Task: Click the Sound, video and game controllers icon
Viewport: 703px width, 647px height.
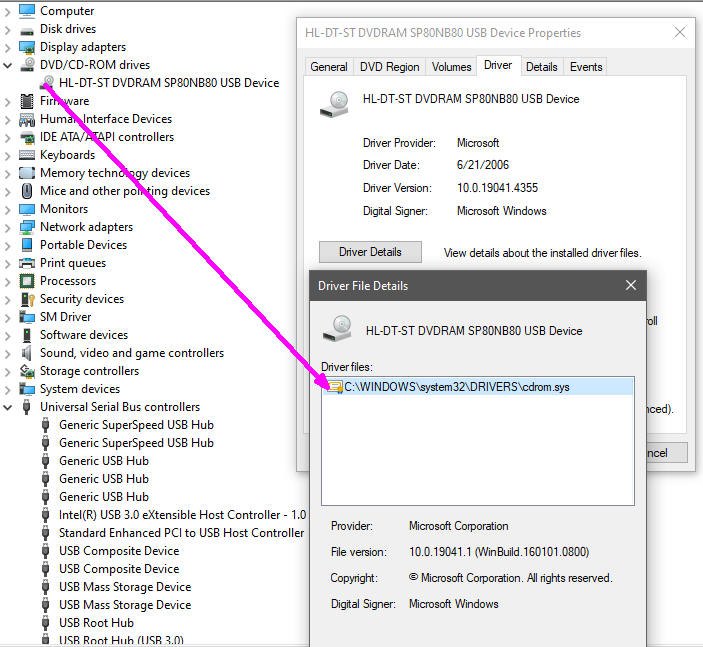Action: (x=27, y=353)
